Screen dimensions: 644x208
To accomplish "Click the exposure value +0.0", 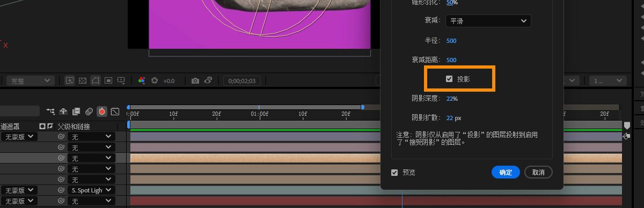I will coord(169,81).
